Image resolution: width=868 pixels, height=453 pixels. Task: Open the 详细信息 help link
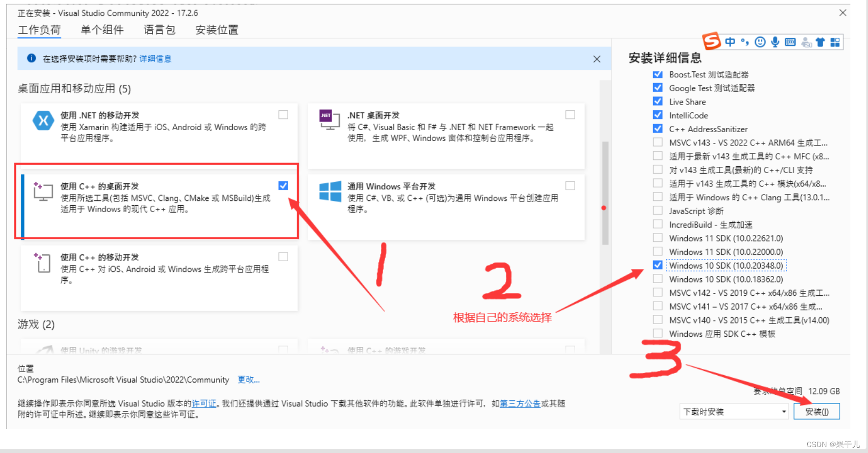pyautogui.click(x=155, y=59)
